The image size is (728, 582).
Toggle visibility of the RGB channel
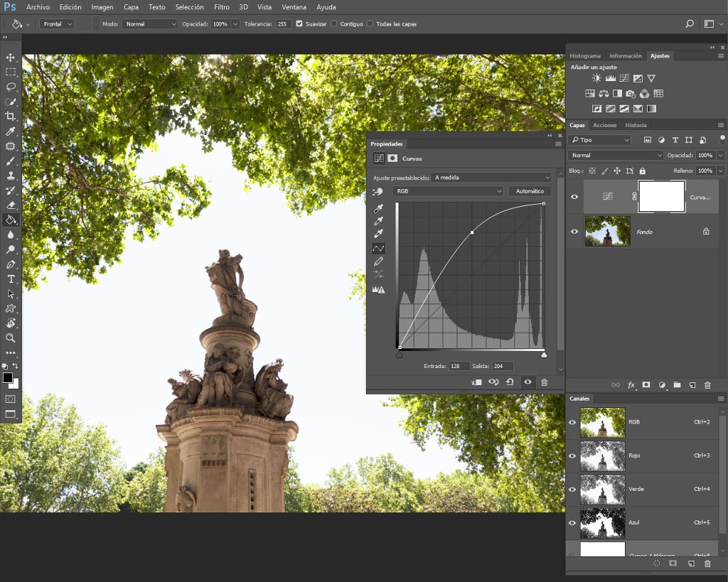pos(572,422)
